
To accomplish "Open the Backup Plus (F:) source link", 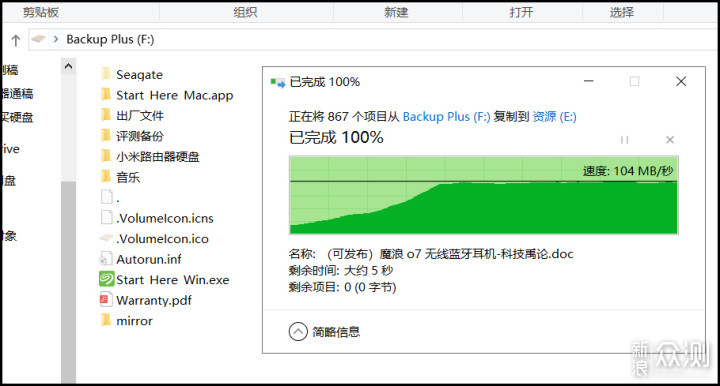I will [446, 117].
